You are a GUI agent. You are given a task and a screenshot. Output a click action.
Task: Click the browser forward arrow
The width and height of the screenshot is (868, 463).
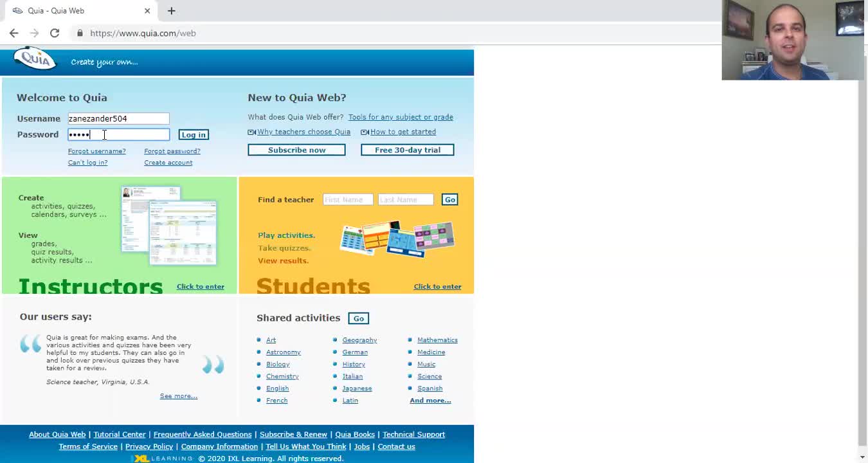pyautogui.click(x=34, y=33)
